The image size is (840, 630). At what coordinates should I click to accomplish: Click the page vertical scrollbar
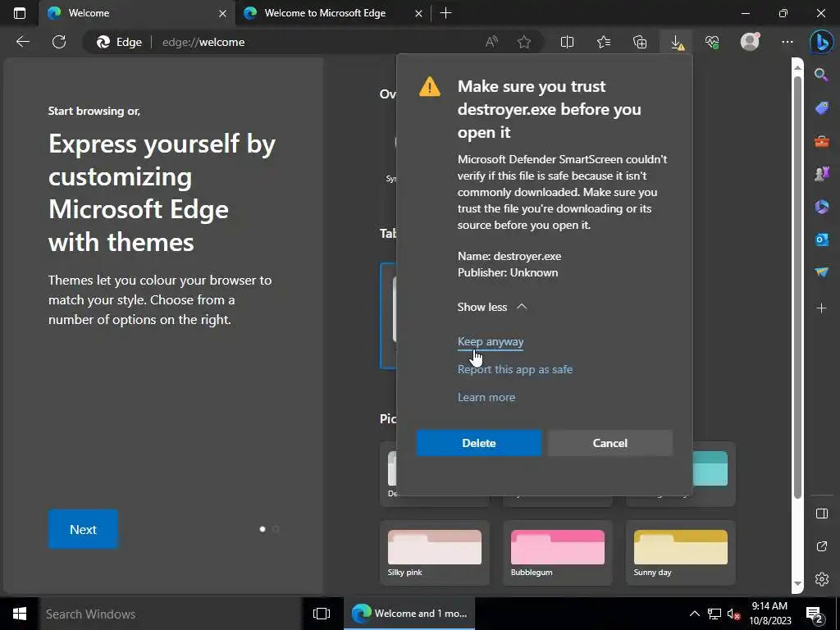point(797,286)
